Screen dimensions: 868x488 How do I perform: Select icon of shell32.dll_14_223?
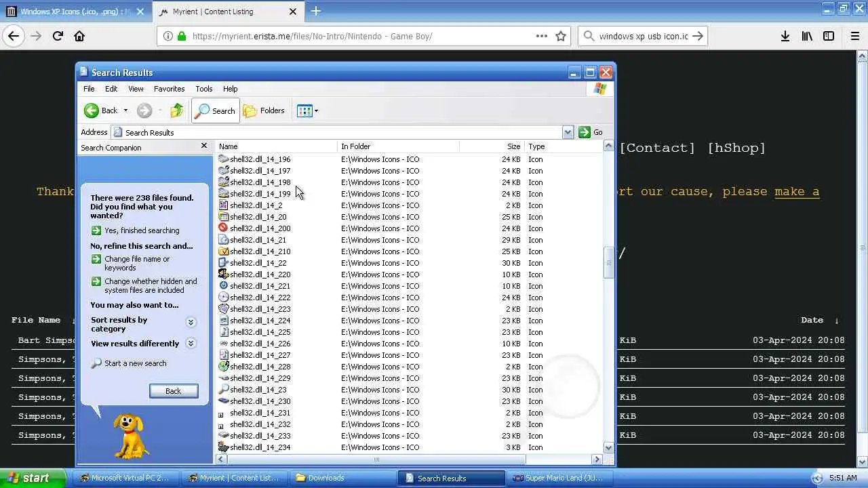(224, 309)
